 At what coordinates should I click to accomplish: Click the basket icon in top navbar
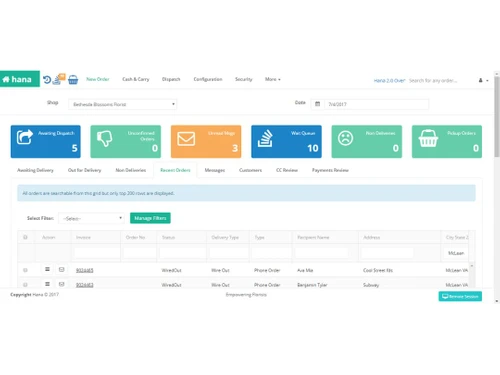point(73,80)
